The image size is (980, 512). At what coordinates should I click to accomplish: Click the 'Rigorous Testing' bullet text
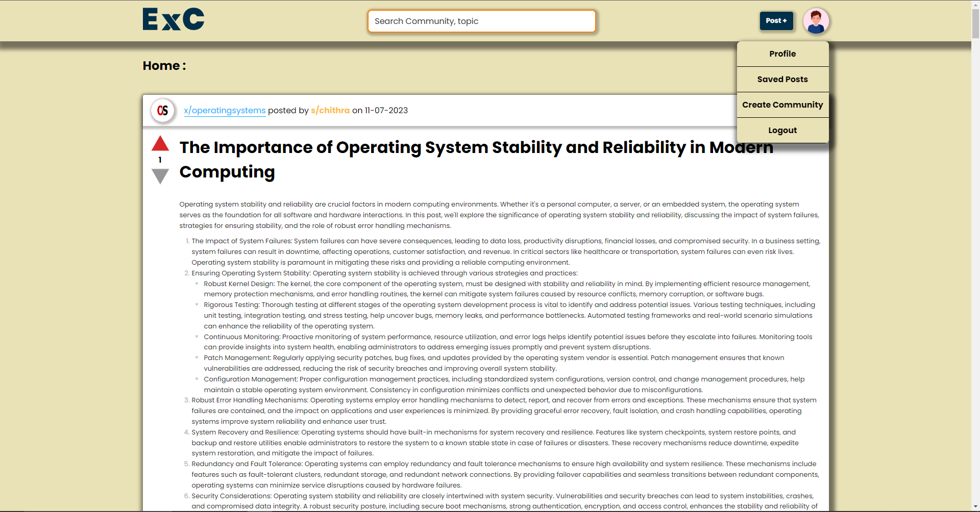pos(509,315)
